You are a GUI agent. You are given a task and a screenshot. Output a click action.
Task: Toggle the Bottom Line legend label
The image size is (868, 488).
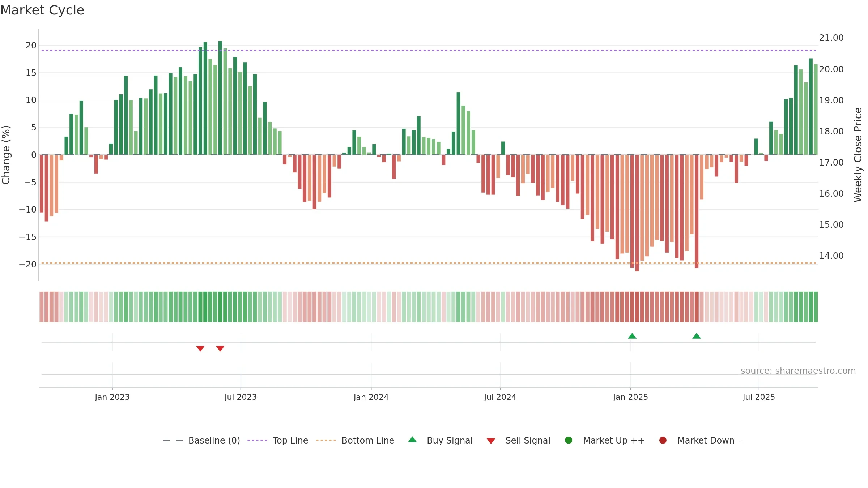(368, 441)
